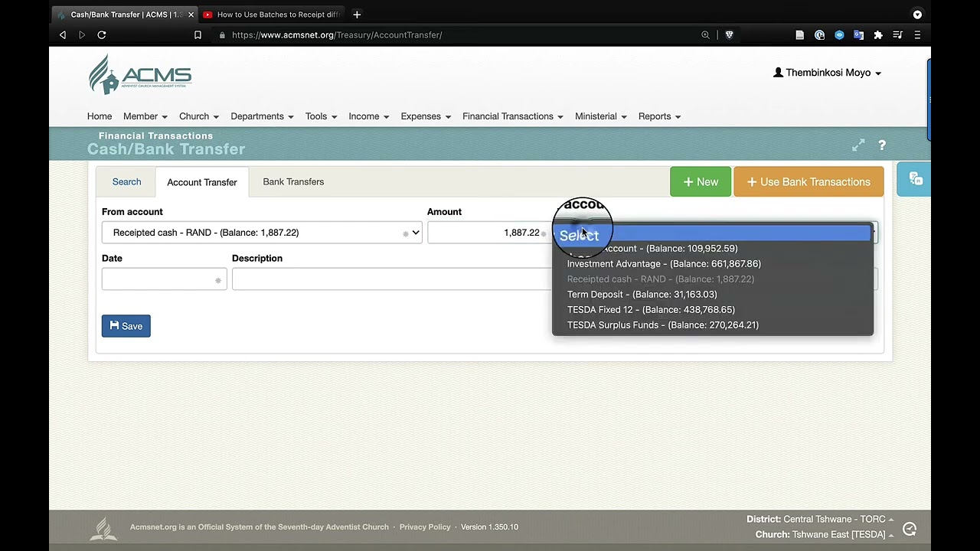Click the user profile icon

pos(779,73)
